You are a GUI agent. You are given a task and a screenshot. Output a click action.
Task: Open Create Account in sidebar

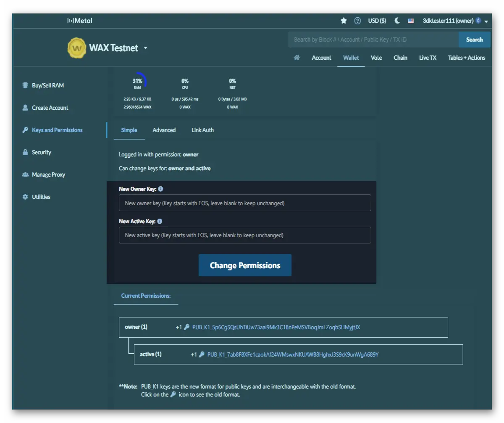click(x=50, y=108)
